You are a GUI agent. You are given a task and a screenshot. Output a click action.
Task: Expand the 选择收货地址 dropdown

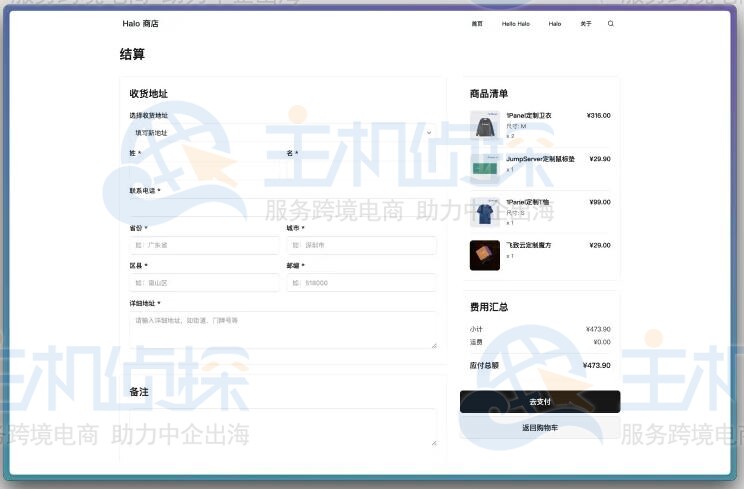point(282,132)
